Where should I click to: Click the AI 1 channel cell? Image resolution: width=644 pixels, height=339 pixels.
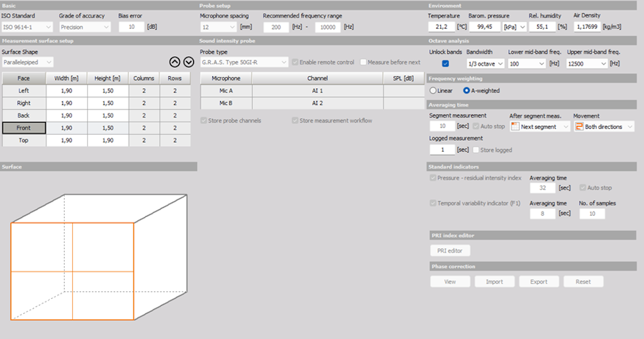[318, 91]
